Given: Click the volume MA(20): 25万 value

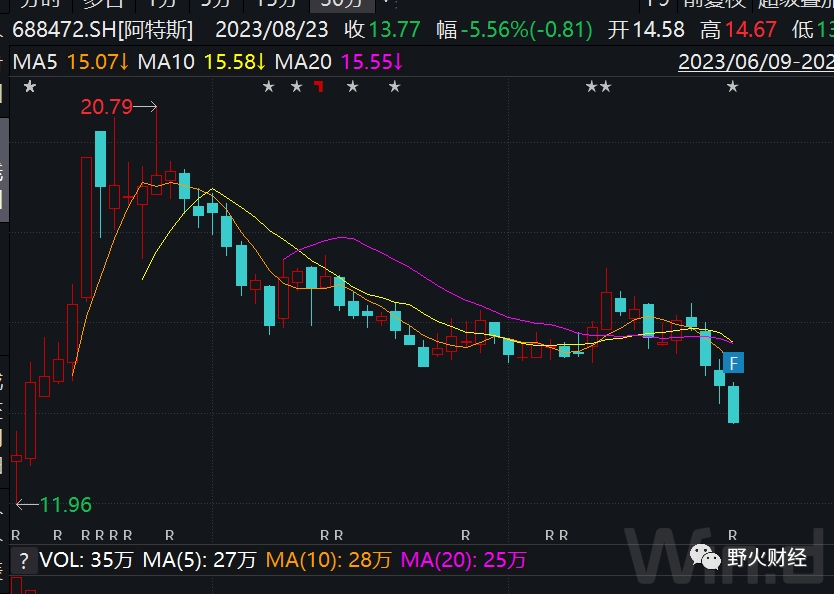Looking at the screenshot, I should [x=463, y=560].
